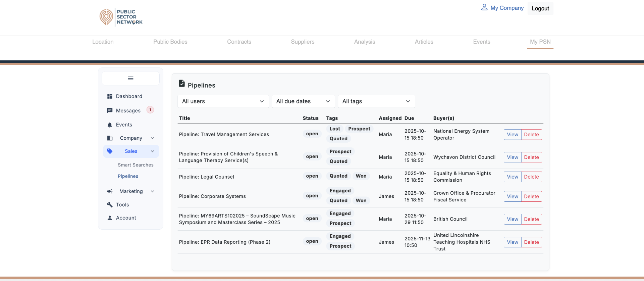The image size is (644, 281).
Task: Click the Buyer(s) column header
Action: (444, 118)
